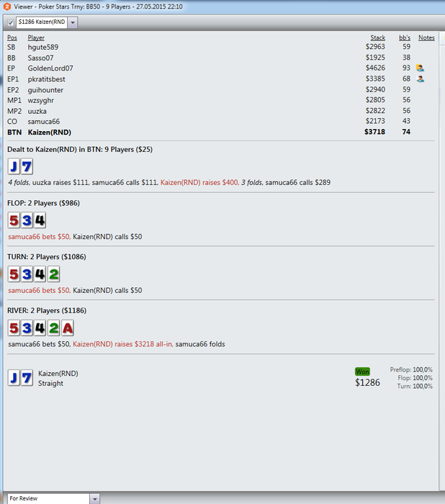
Task: Expand the For Review dropdown arrow
Action: click(94, 499)
